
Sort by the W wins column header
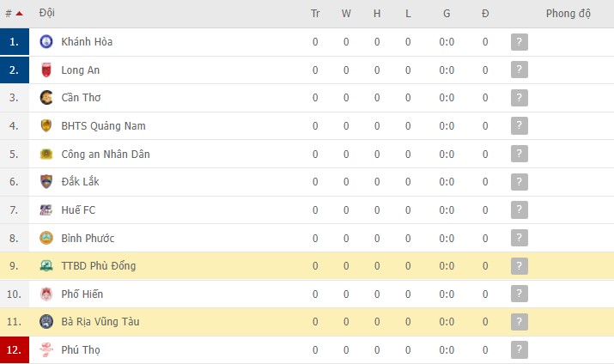345,14
